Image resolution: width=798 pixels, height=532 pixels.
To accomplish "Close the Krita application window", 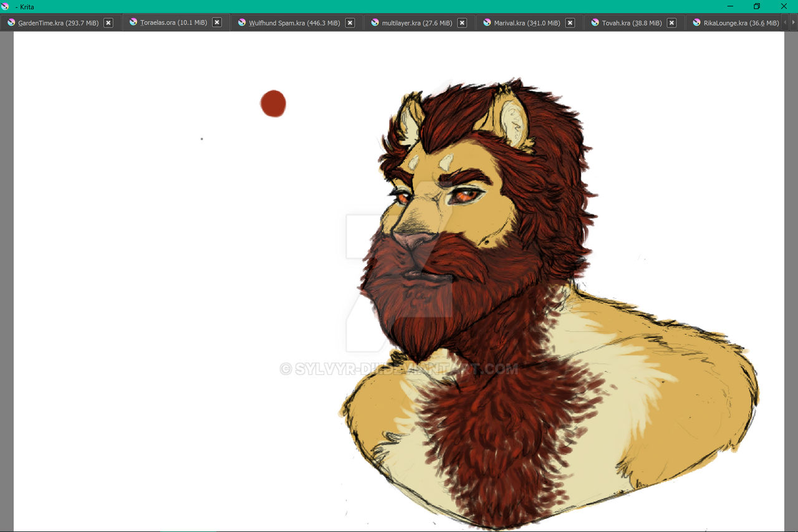I will pyautogui.click(x=784, y=6).
